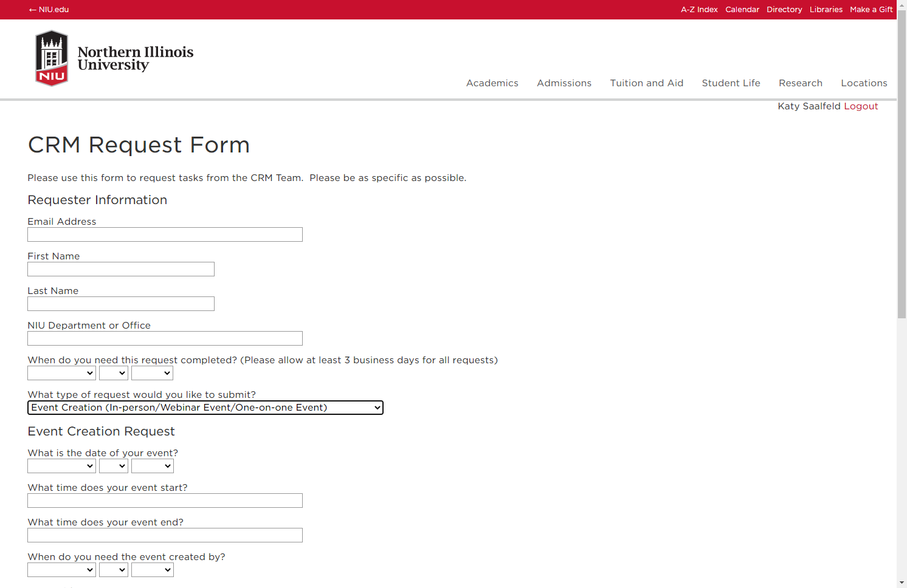Click the page vertical scrollbar thumb
Image resolution: width=907 pixels, height=588 pixels.
point(902,164)
